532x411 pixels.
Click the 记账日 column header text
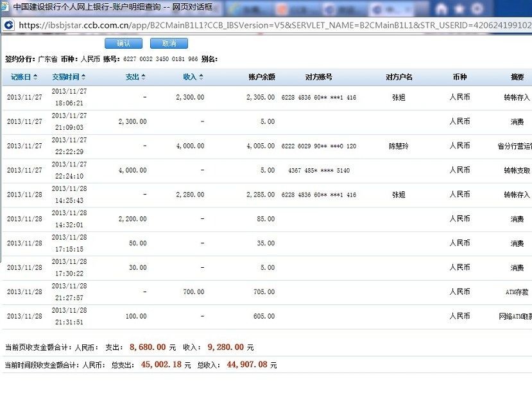(21, 77)
